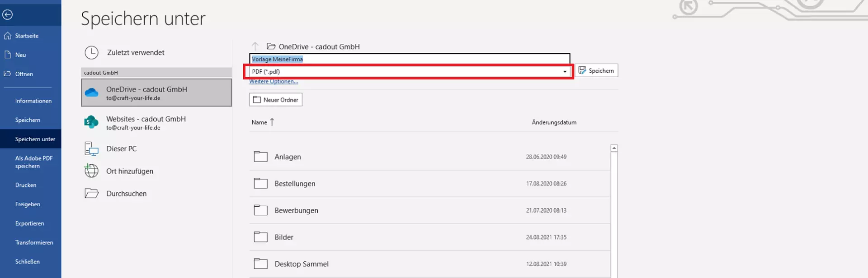Click date 17.08.2020 08:26
Screen dimensions: 868x278
(x=546, y=183)
